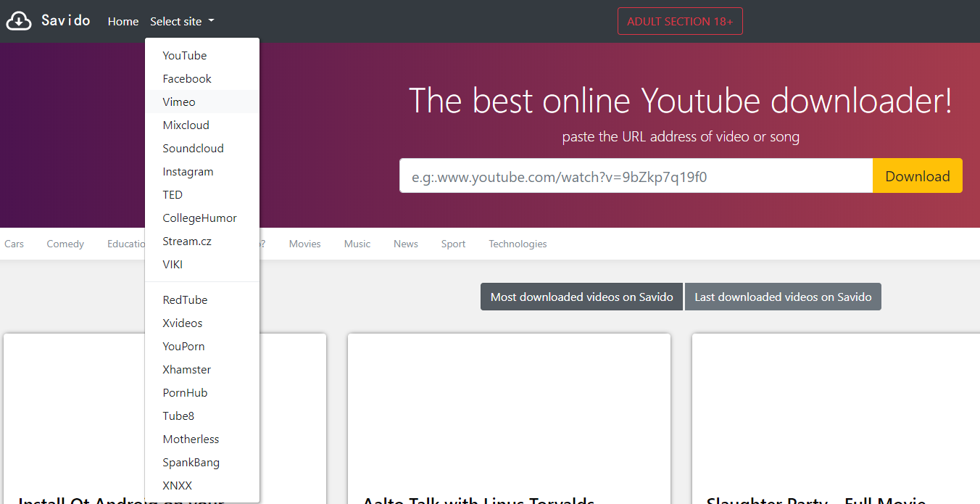980x504 pixels.
Task: Choose RedTube from the site menu
Action: point(202,299)
